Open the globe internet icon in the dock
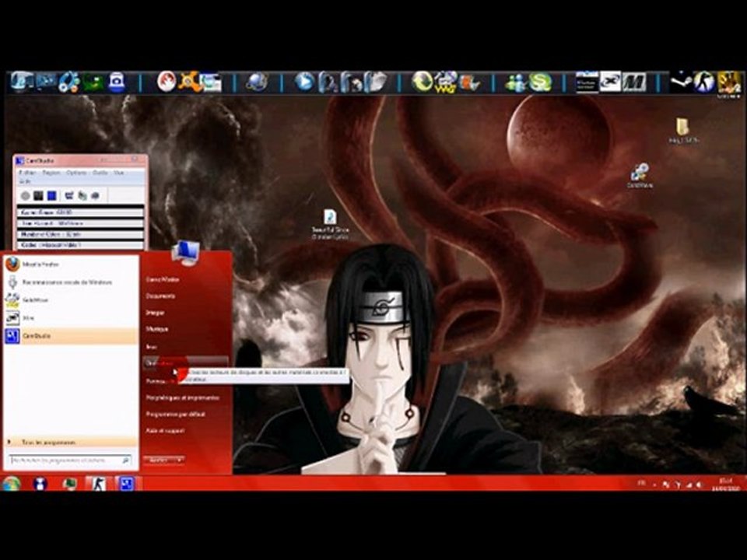This screenshot has width=747, height=560. (257, 82)
